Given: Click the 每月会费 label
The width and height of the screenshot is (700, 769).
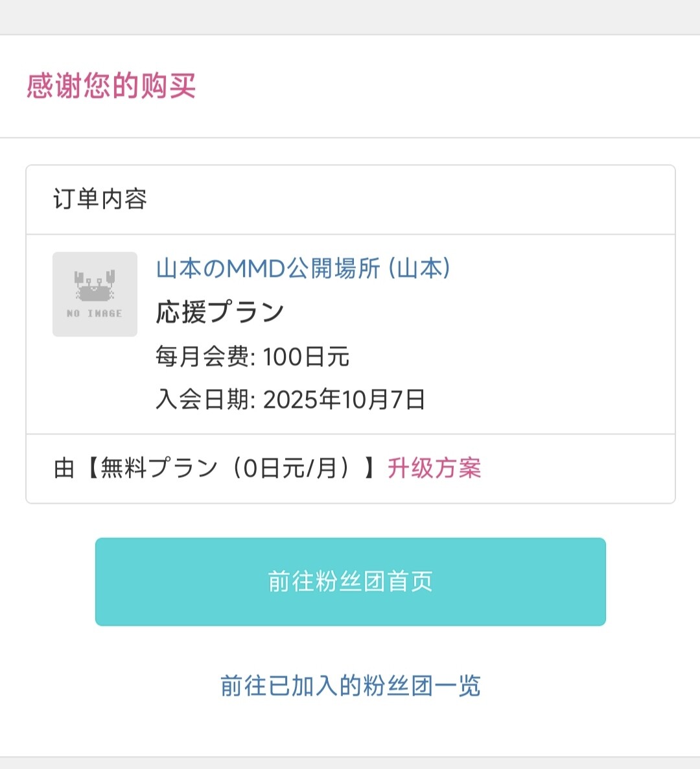Looking at the screenshot, I should (204, 357).
